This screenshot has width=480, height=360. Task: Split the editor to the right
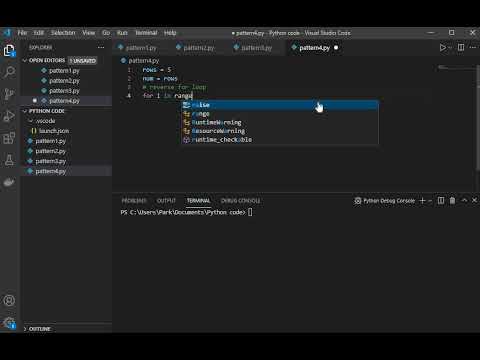461,48
